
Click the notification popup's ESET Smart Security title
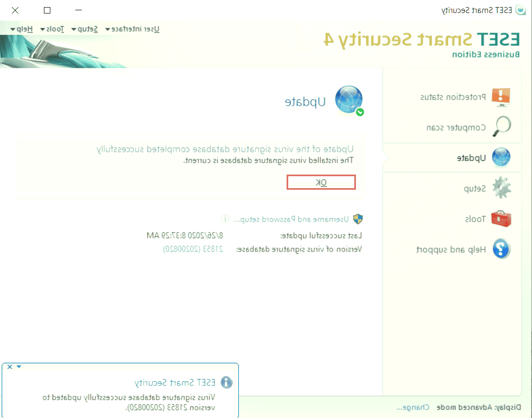click(x=175, y=383)
